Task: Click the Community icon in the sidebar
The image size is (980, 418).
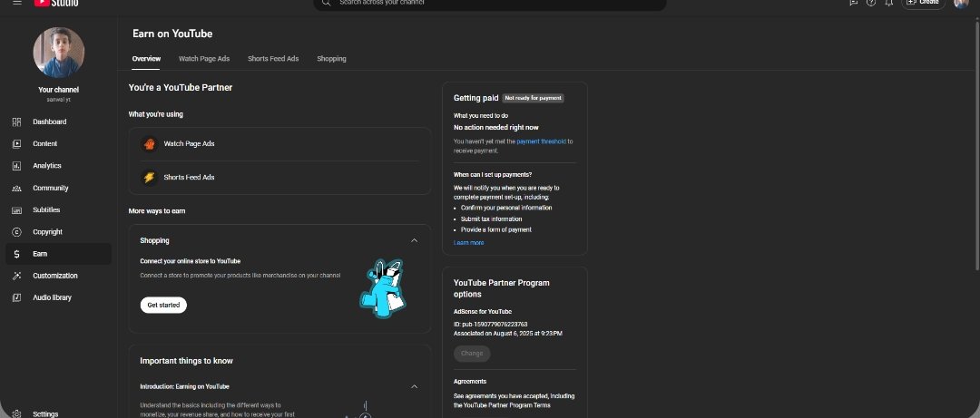Action: [x=17, y=188]
